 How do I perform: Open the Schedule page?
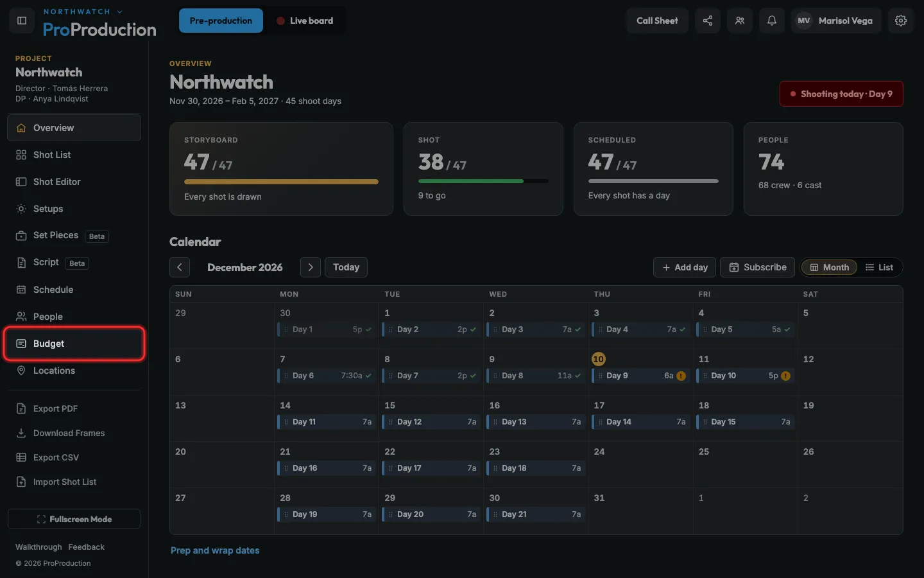point(74,290)
